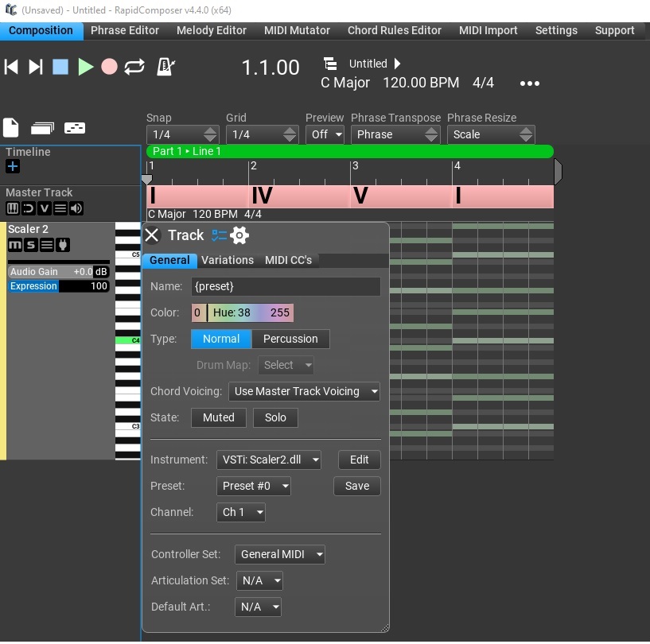This screenshot has height=644, width=650.
Task: Open track settings gear icon
Action: pos(239,235)
